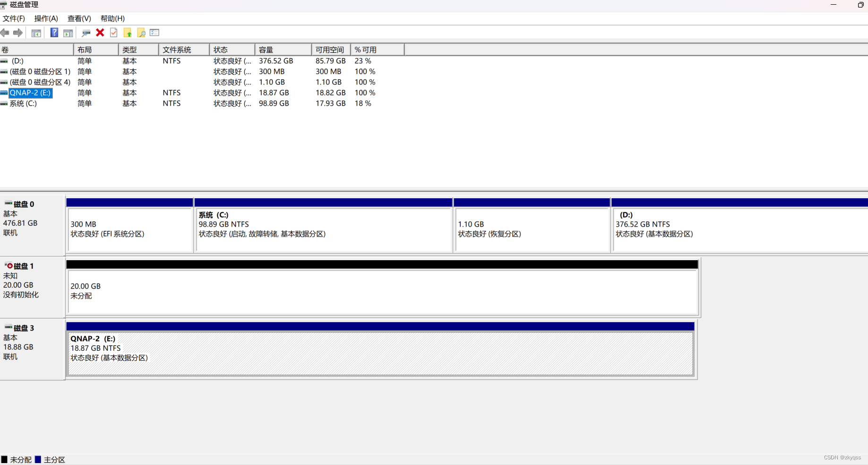Click the checkmark document toolbar icon
This screenshot has height=465, width=868.
[113, 33]
